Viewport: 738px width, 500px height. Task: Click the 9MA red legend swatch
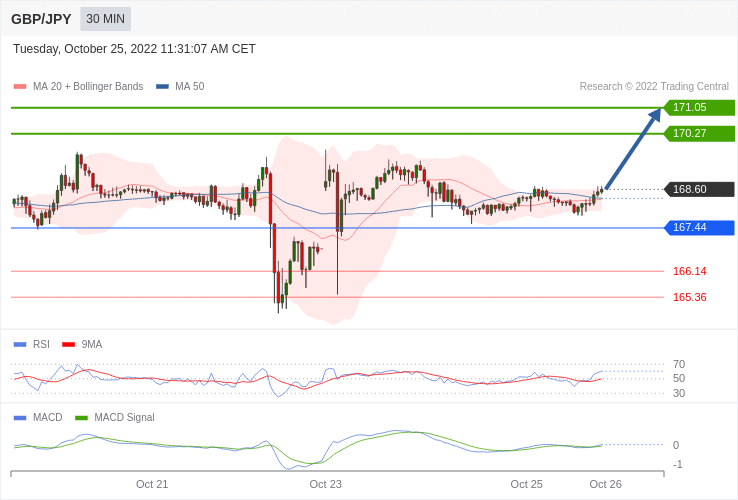[69, 345]
